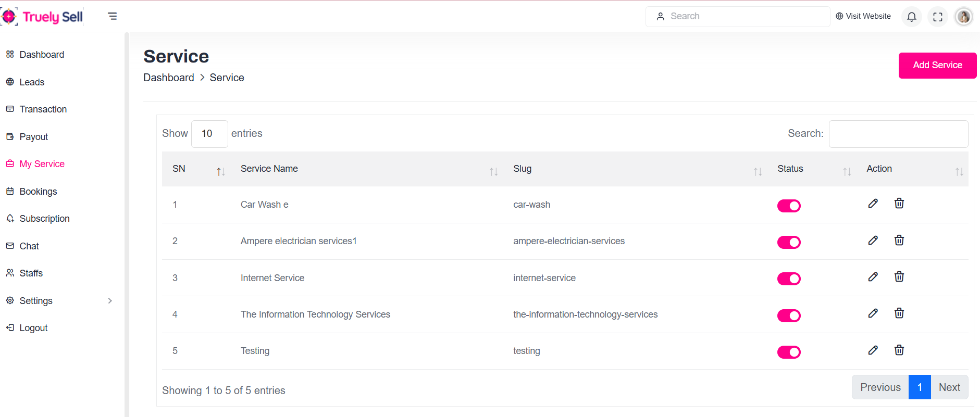This screenshot has height=417, width=980.
Task: Focus the table Search input field
Action: click(x=898, y=134)
